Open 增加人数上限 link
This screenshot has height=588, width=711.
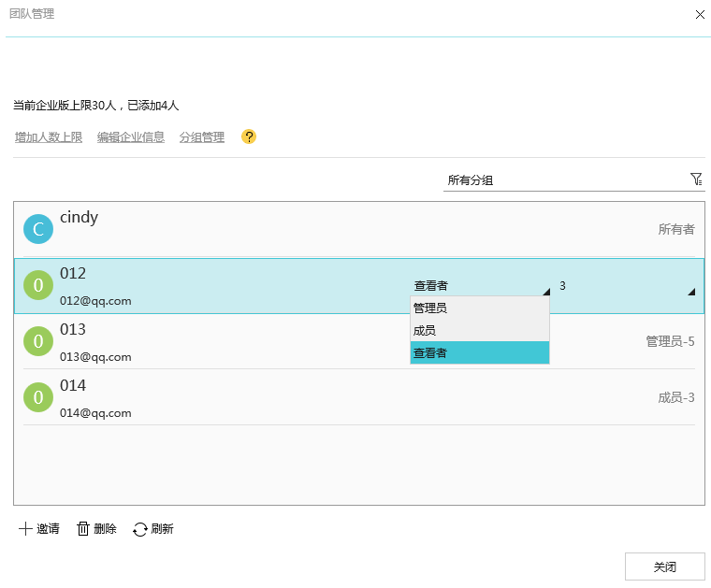[x=49, y=137]
